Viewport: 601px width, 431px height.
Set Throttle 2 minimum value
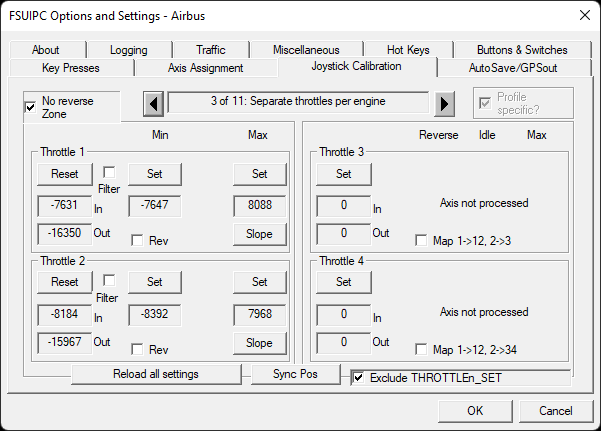[x=155, y=282]
